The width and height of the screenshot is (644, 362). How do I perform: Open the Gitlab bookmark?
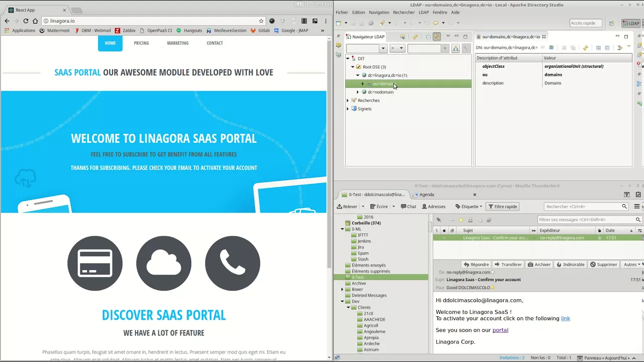[261, 30]
